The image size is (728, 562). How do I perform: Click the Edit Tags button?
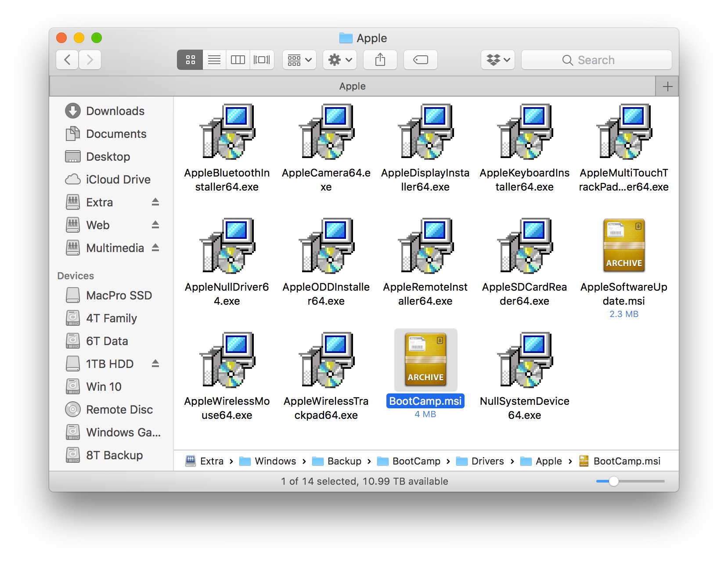pos(421,60)
